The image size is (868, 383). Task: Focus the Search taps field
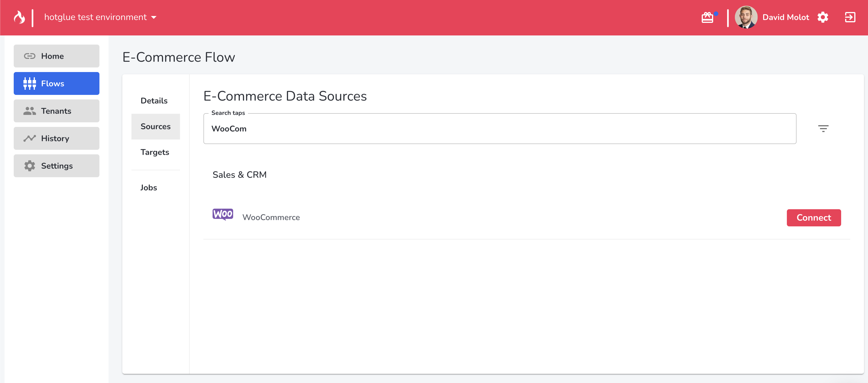[500, 129]
